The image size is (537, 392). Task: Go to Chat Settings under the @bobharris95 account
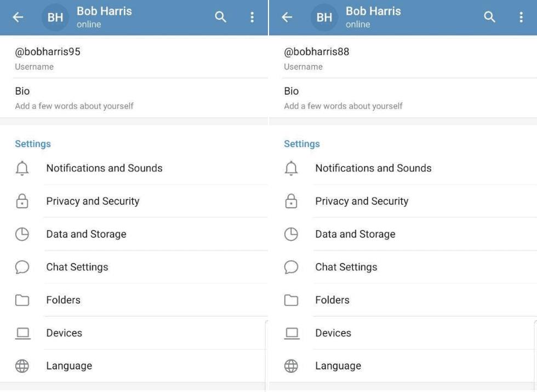(x=77, y=267)
